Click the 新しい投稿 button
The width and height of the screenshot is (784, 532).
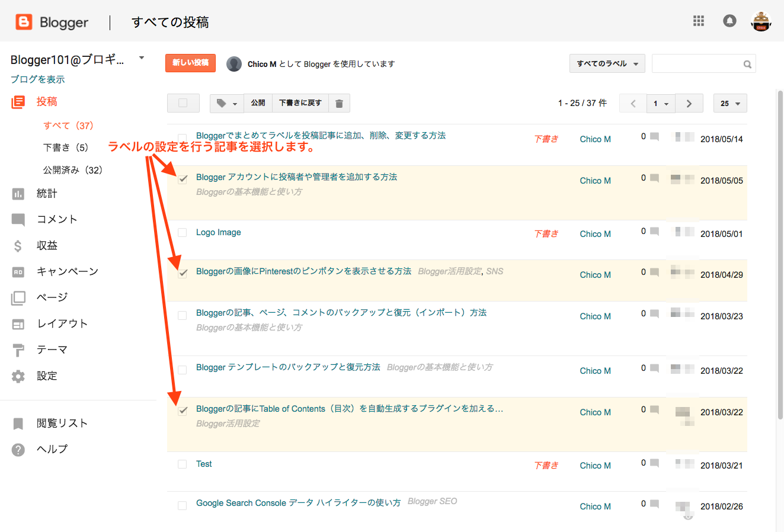(x=190, y=63)
